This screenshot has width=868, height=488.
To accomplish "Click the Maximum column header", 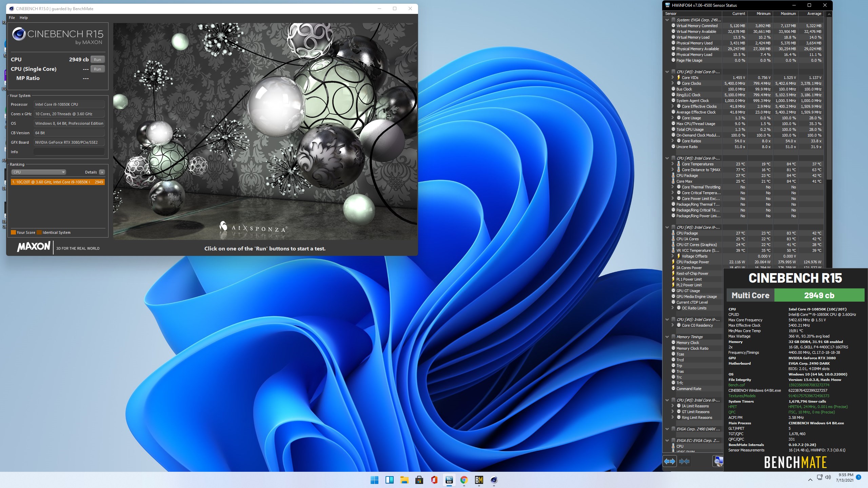I will tap(786, 14).
